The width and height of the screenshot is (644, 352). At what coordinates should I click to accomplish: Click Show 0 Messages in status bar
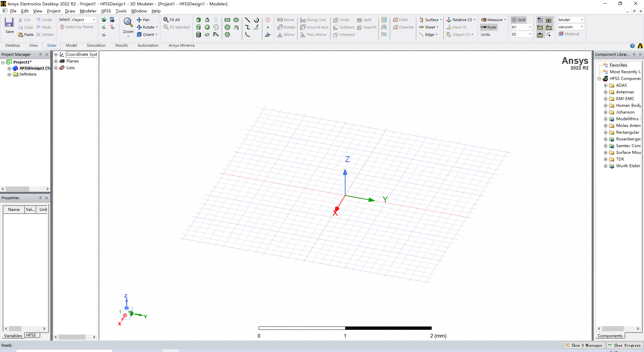point(584,345)
